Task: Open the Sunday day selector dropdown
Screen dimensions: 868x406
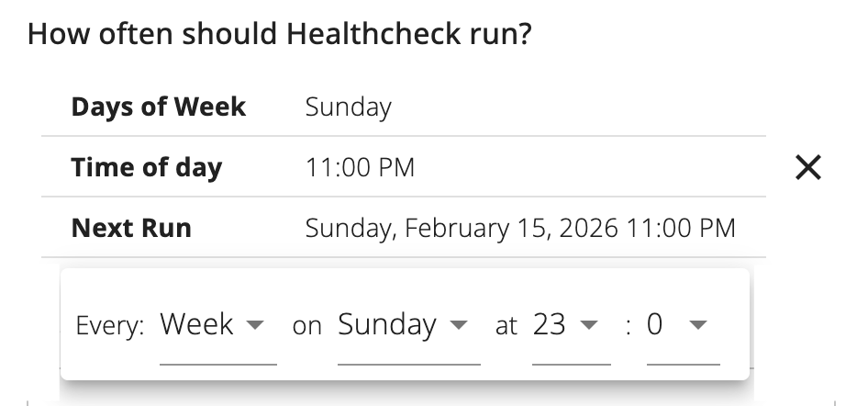Action: click(x=387, y=325)
